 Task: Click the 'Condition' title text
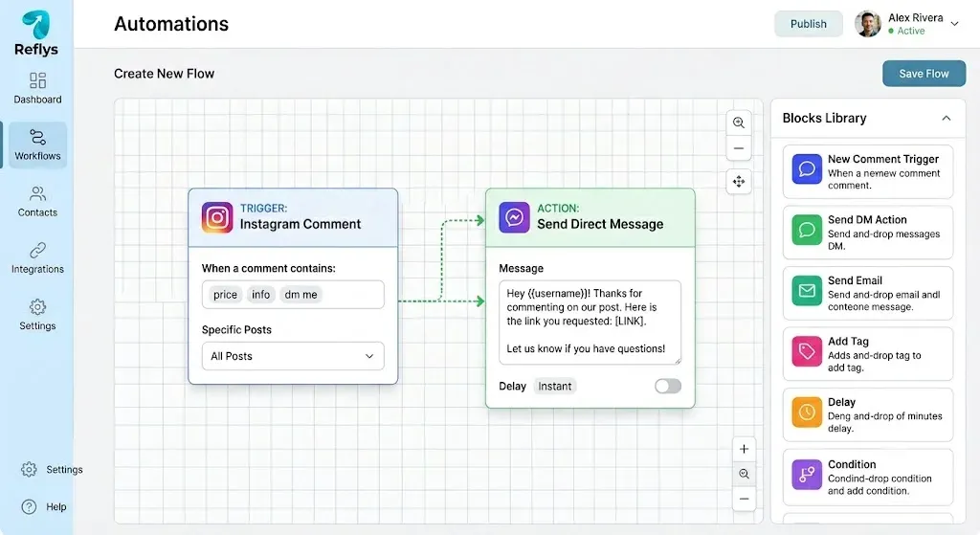(x=852, y=464)
